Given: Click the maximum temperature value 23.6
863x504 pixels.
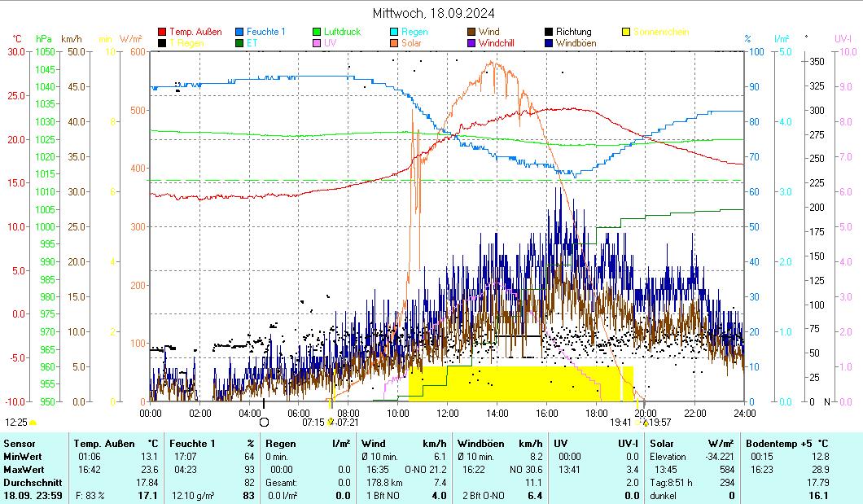Looking at the screenshot, I should [149, 470].
